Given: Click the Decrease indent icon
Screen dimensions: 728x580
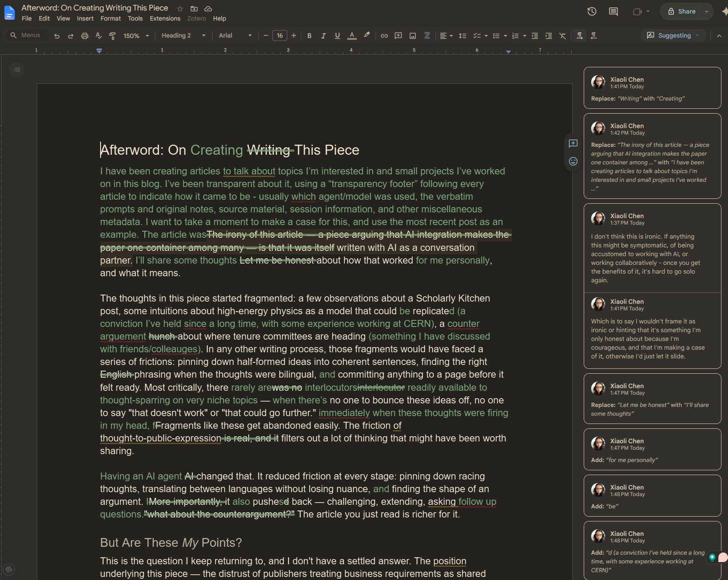Looking at the screenshot, I should tap(534, 36).
